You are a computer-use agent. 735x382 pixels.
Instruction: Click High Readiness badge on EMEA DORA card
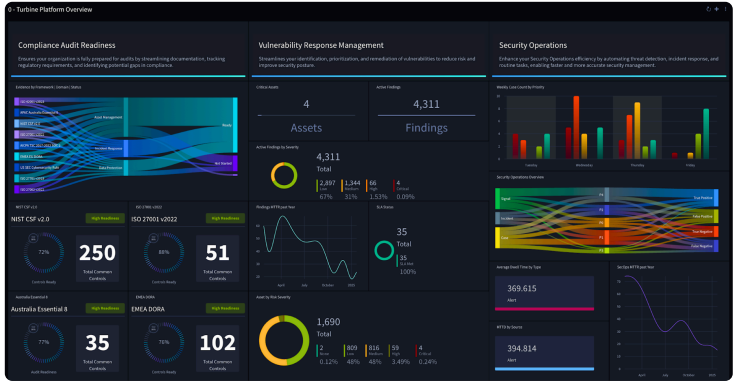tap(225, 308)
